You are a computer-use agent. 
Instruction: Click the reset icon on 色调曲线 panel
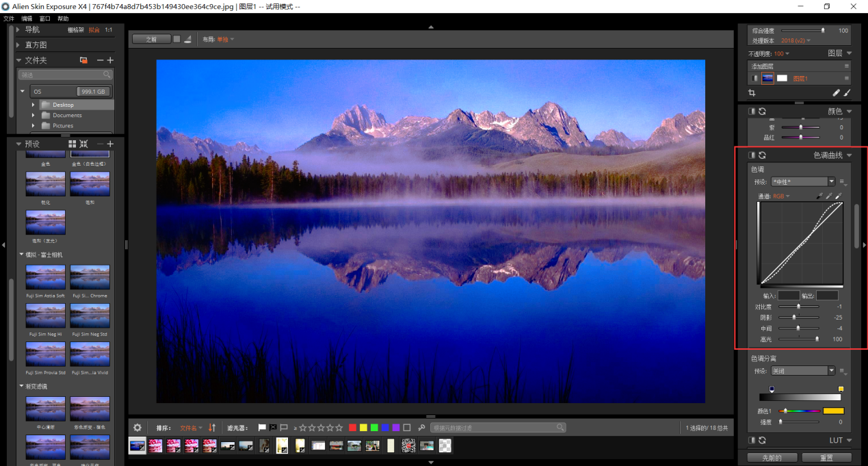point(762,155)
